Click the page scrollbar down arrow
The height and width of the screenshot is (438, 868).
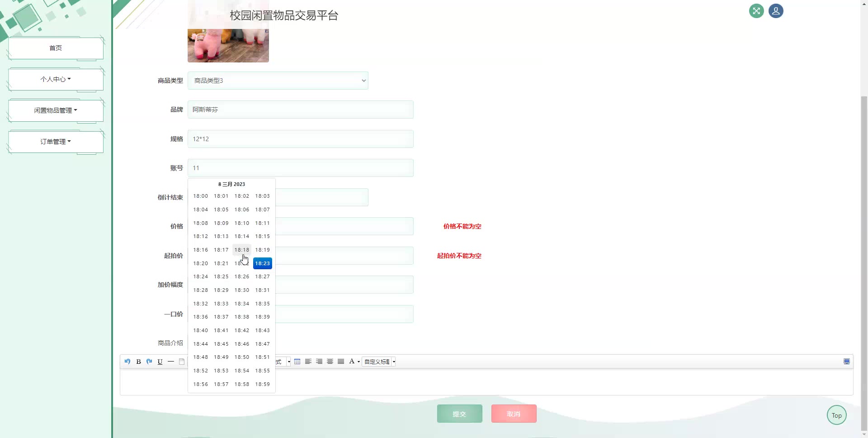pyautogui.click(x=864, y=434)
